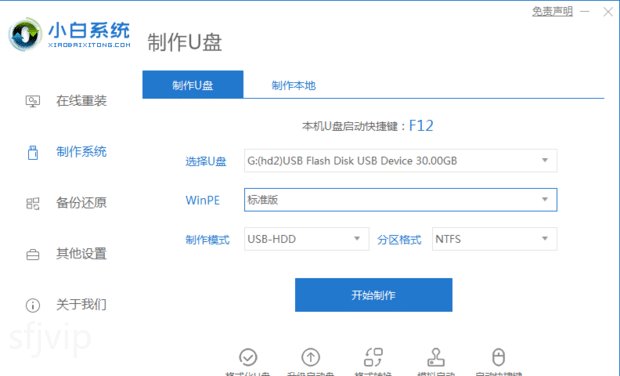
Task: Click the upward arrow upgrade boot disk icon
Action: (x=311, y=357)
